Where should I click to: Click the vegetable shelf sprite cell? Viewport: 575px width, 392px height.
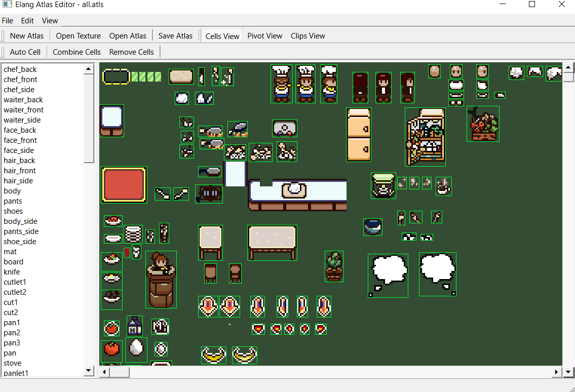click(x=426, y=137)
